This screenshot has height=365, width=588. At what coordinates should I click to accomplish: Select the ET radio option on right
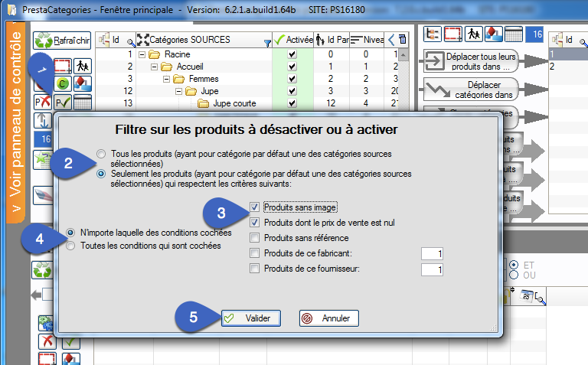pos(514,265)
